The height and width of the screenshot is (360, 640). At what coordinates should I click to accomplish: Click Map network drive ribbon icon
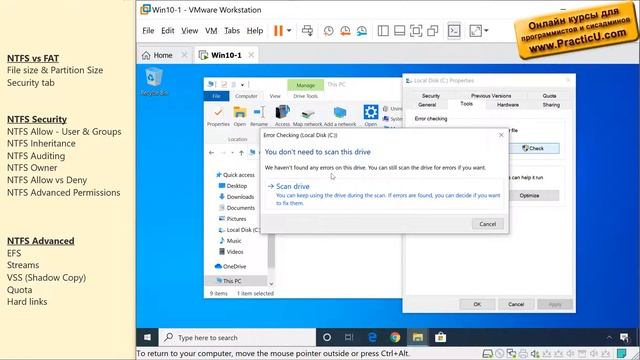click(x=307, y=116)
